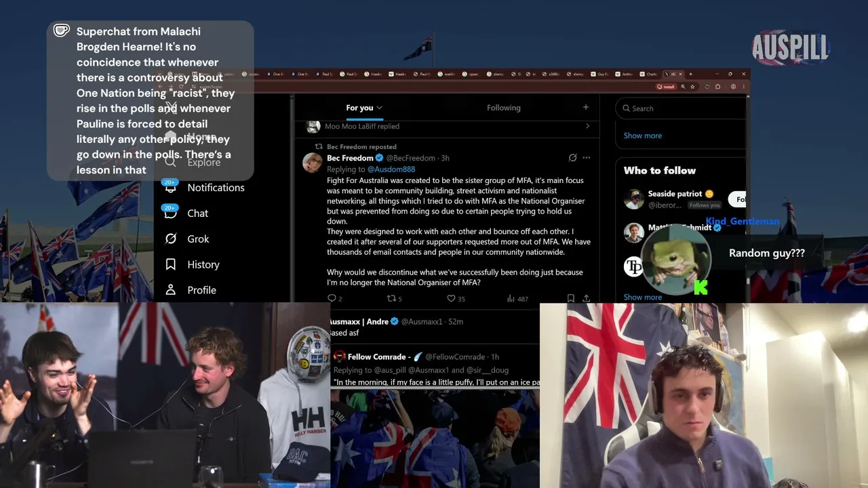
Task: Add a new timeline tab with plus icon
Action: pyautogui.click(x=586, y=107)
